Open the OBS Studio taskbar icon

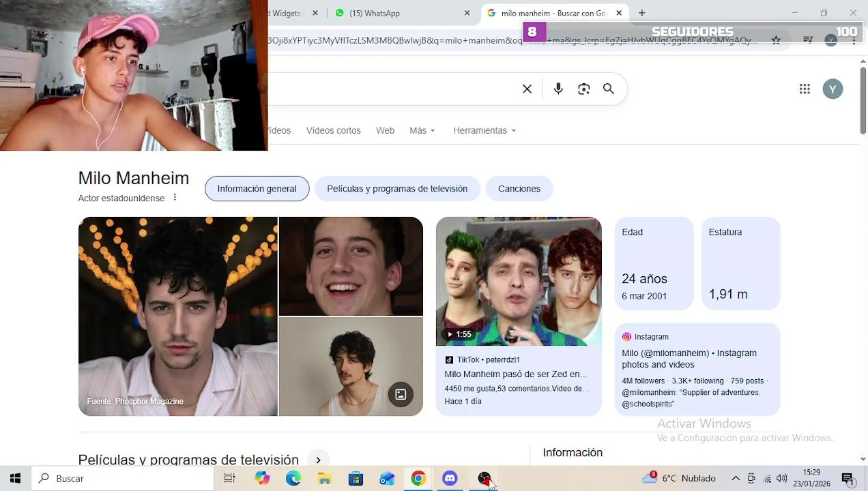[484, 479]
